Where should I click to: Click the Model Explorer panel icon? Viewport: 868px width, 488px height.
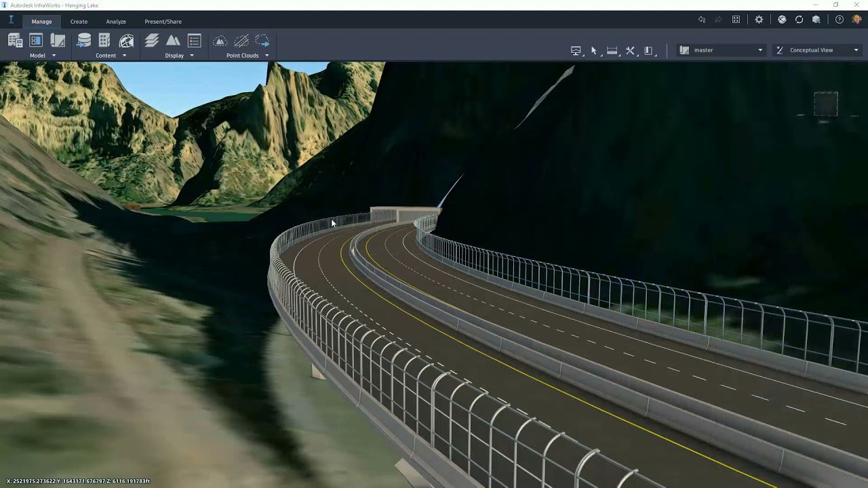tap(36, 41)
